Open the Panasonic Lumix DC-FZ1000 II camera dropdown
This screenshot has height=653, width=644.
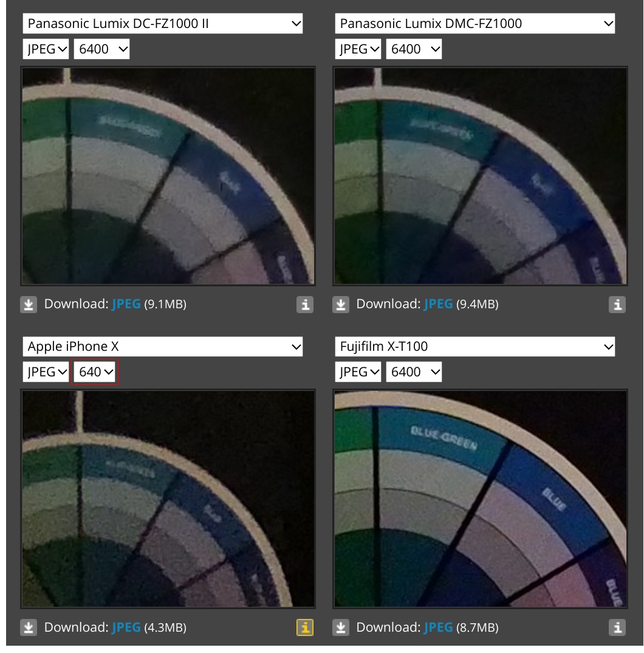163,24
